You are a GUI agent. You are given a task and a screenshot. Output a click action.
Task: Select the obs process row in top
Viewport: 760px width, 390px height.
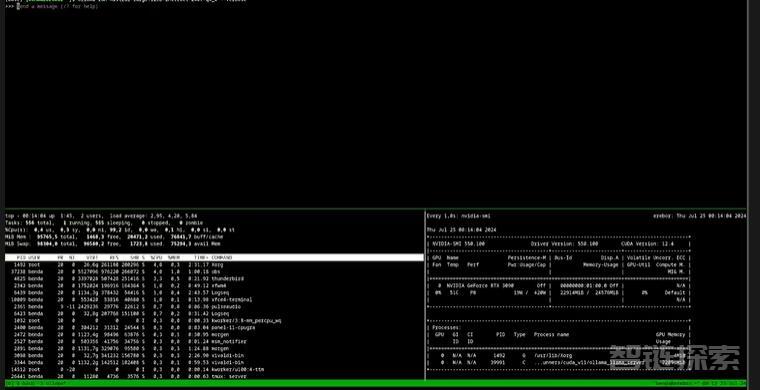pos(214,272)
